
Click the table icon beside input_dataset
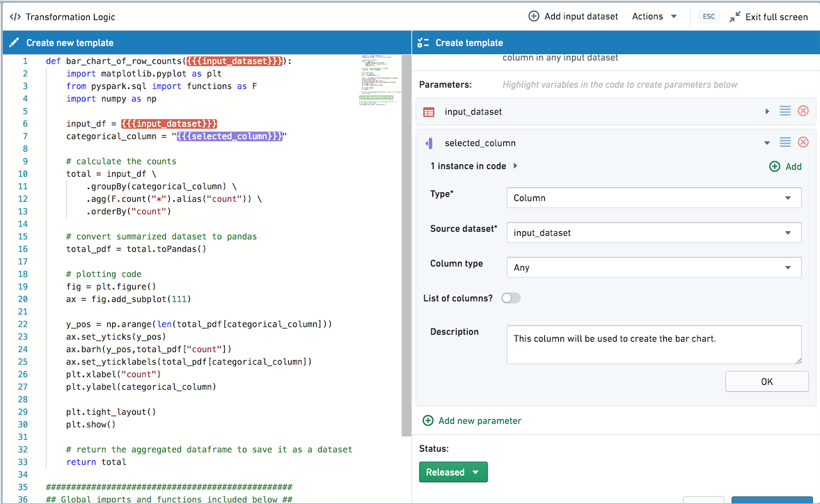coord(429,112)
